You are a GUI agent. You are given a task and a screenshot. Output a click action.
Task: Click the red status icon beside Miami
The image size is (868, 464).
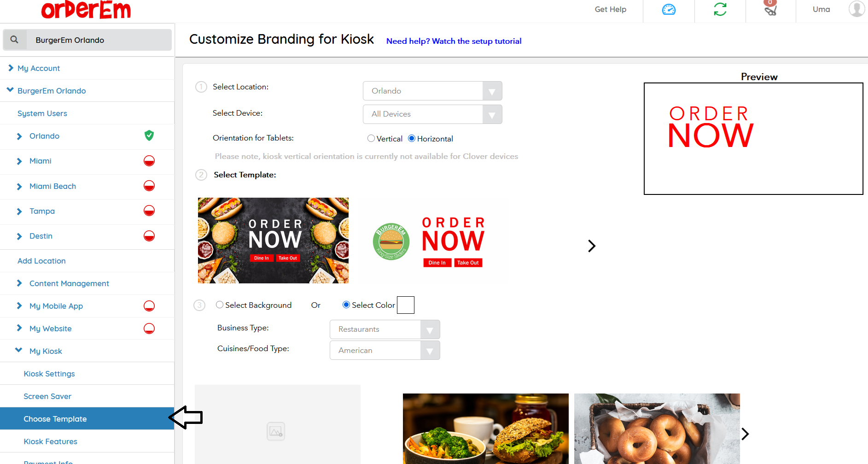pyautogui.click(x=149, y=161)
